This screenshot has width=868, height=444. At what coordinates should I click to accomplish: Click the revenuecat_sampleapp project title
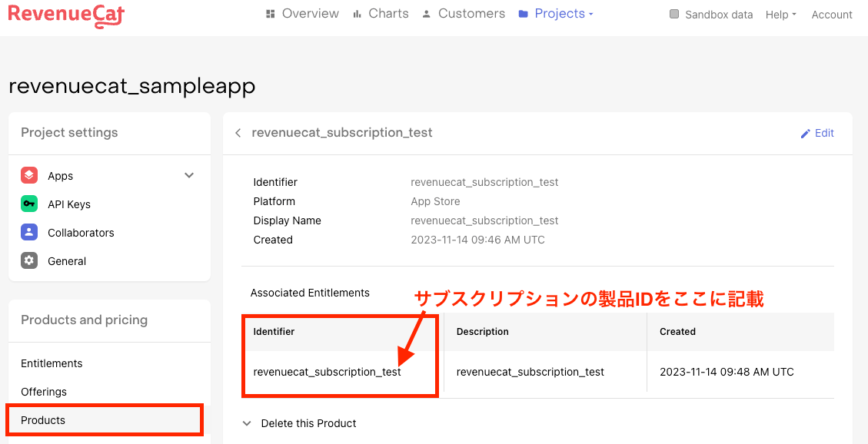132,86
